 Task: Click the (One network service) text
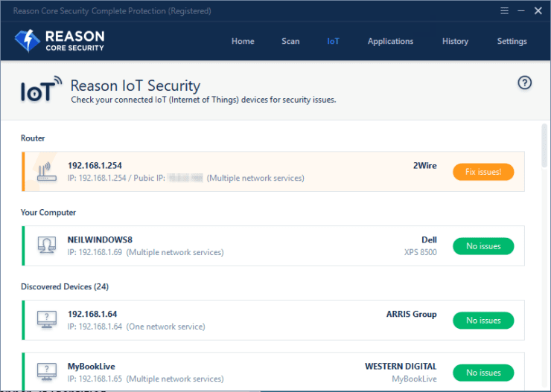(165, 327)
